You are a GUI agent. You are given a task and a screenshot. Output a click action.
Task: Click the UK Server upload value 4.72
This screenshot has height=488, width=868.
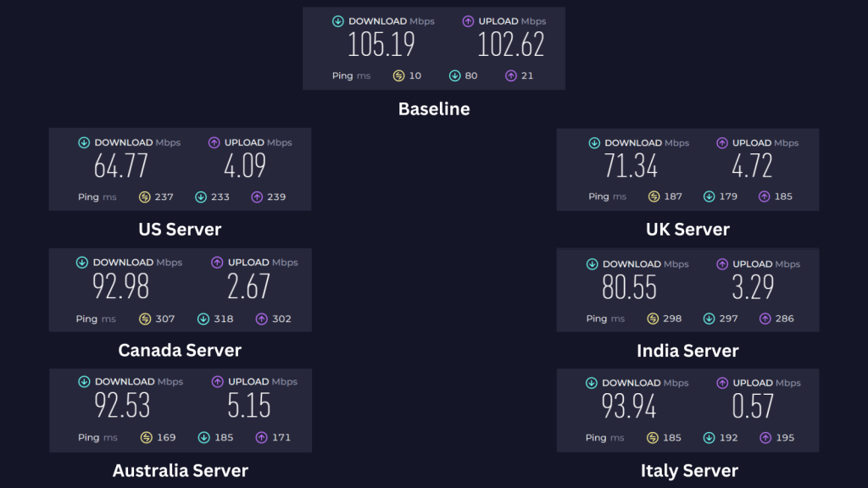(752, 166)
